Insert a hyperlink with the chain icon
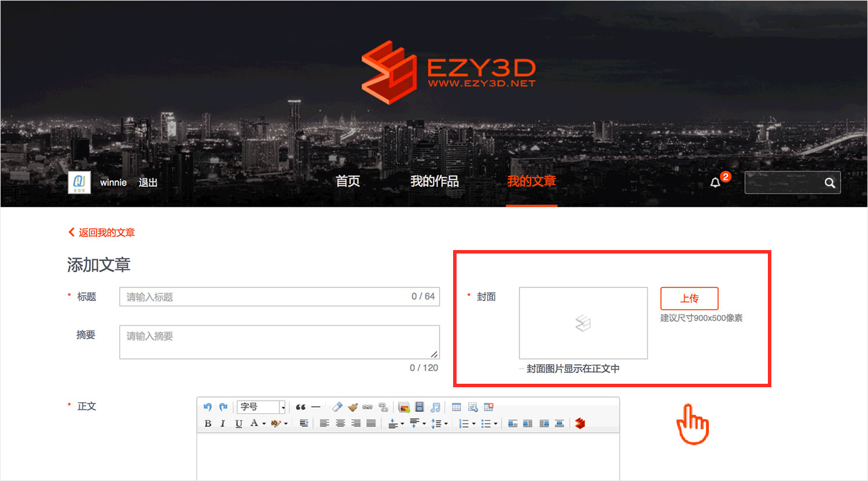 (x=367, y=407)
